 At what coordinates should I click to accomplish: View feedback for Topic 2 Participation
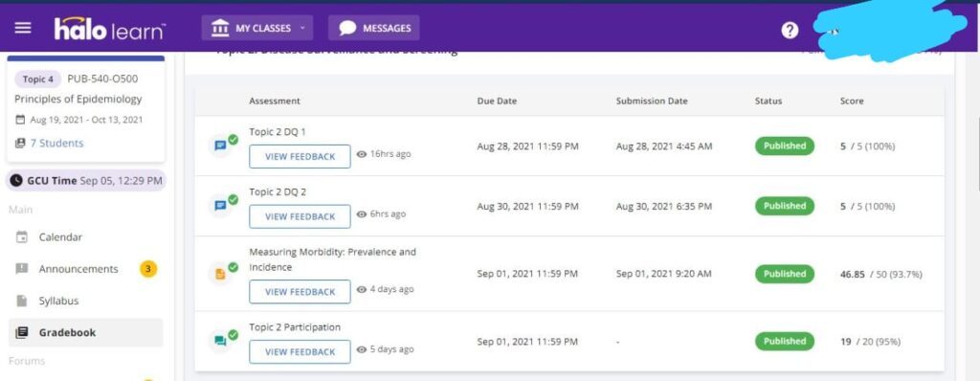click(300, 351)
